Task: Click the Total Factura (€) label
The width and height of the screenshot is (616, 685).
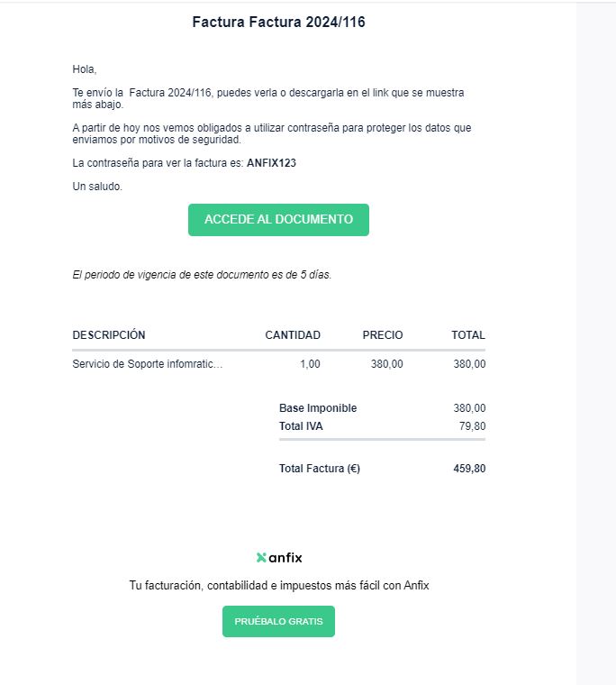Action: tap(320, 469)
